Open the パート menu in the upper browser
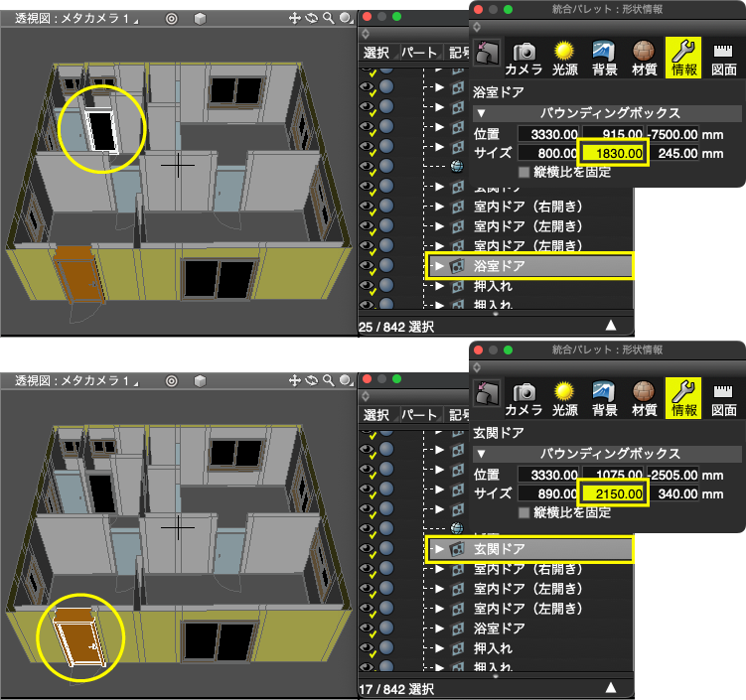The width and height of the screenshot is (746, 700). click(420, 53)
